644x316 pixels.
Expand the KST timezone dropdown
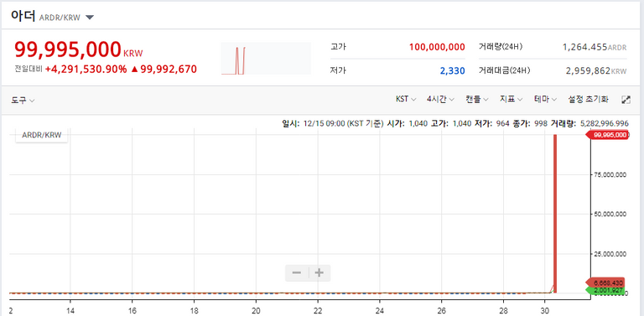coord(406,99)
